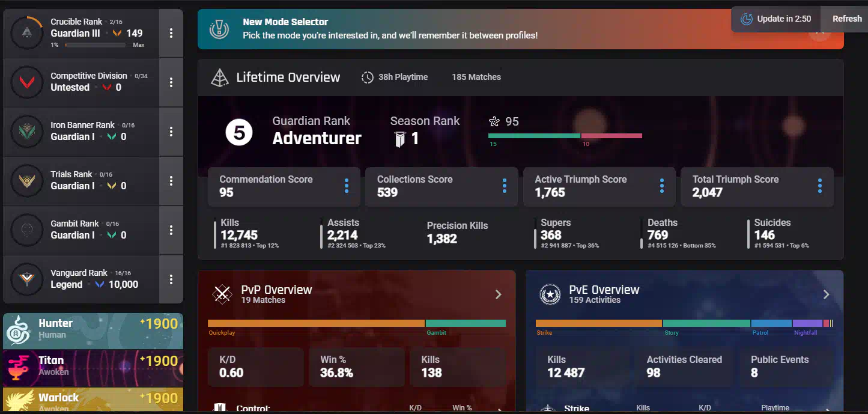Expand PvE Overview with chevron arrow

[826, 294]
